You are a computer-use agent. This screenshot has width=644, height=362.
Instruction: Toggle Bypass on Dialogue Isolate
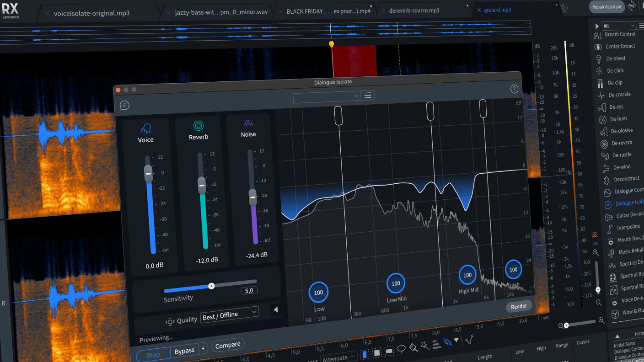coord(184,351)
